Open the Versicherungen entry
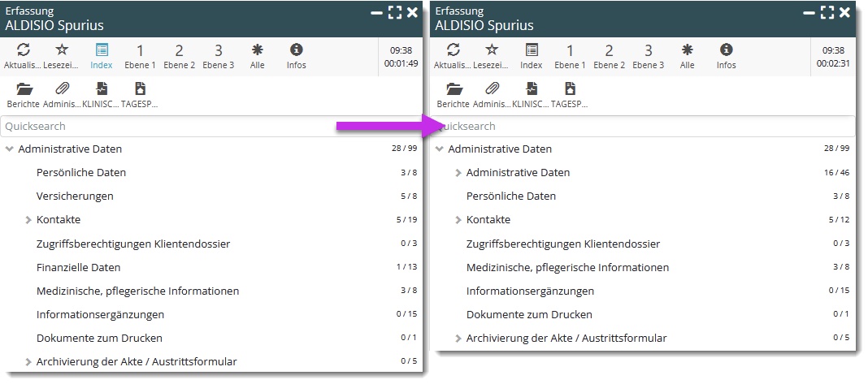The image size is (868, 384). pos(75,196)
